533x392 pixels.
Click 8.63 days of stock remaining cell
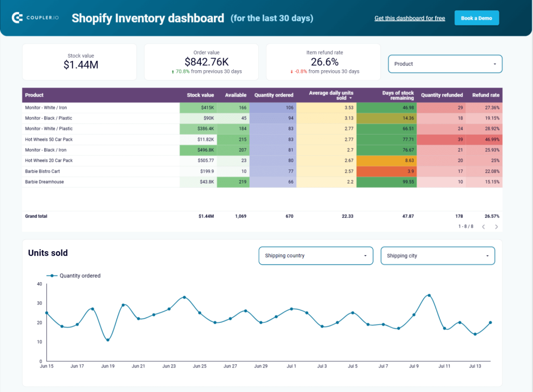tap(387, 161)
